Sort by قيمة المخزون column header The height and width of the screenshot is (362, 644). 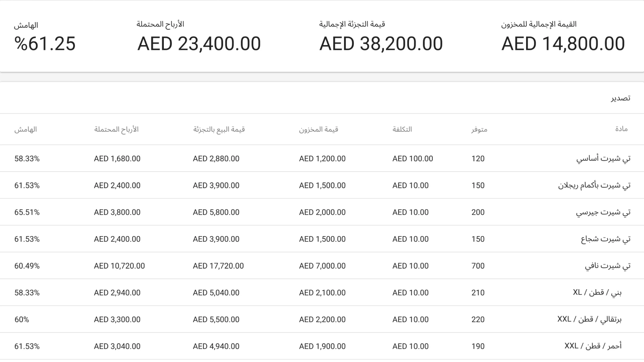click(319, 129)
